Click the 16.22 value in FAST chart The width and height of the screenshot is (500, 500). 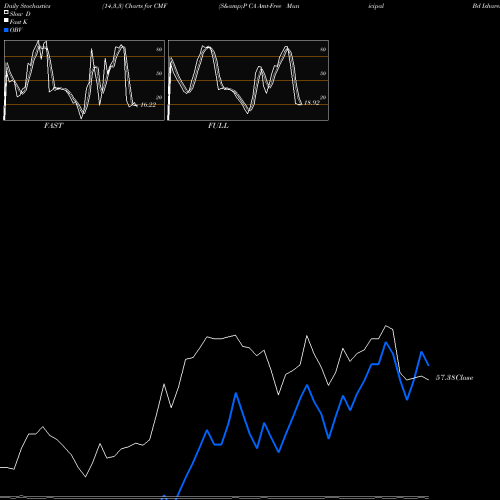click(x=148, y=105)
